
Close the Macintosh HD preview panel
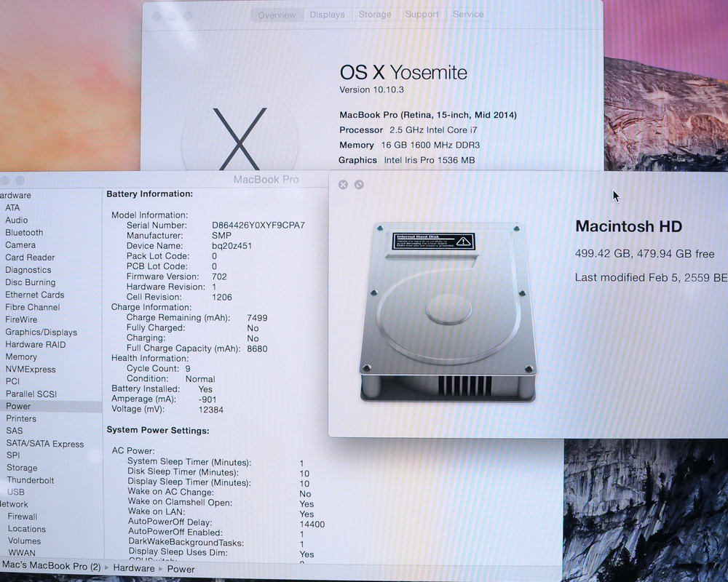coord(343,185)
